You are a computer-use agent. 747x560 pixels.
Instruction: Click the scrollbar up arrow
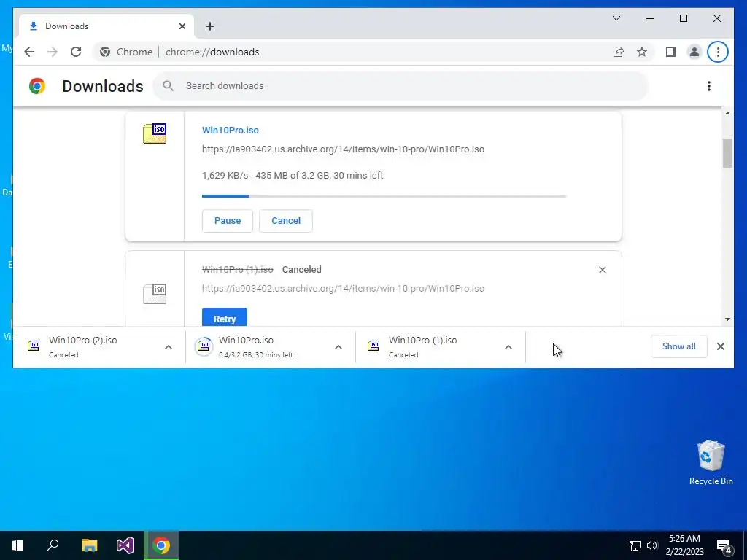click(727, 113)
